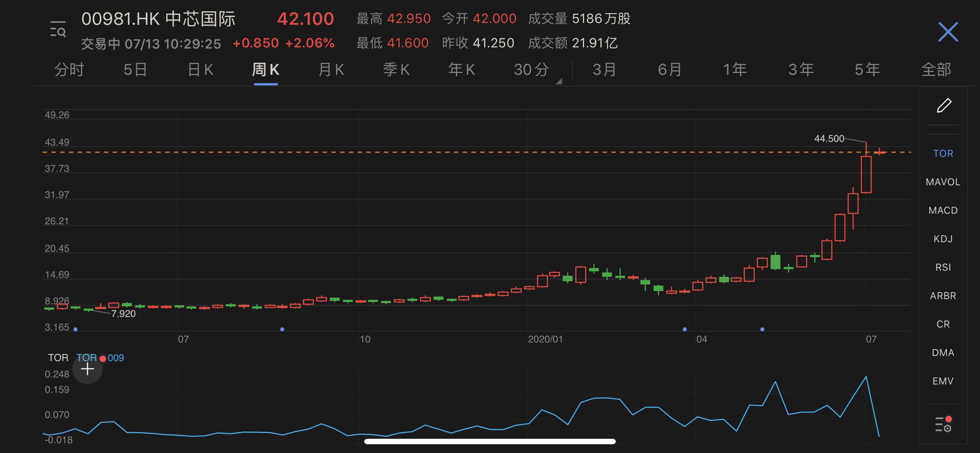Select the MACD indicator
Image resolution: width=980 pixels, height=453 pixels.
943,210
